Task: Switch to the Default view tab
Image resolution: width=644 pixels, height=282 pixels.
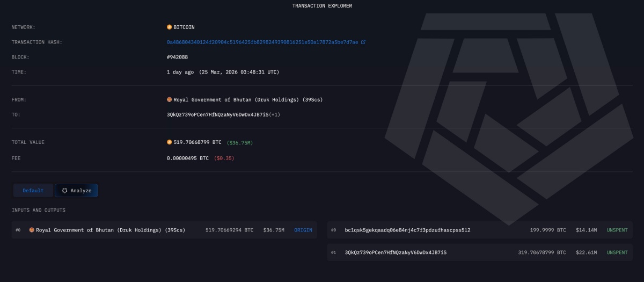Action: 33,191
